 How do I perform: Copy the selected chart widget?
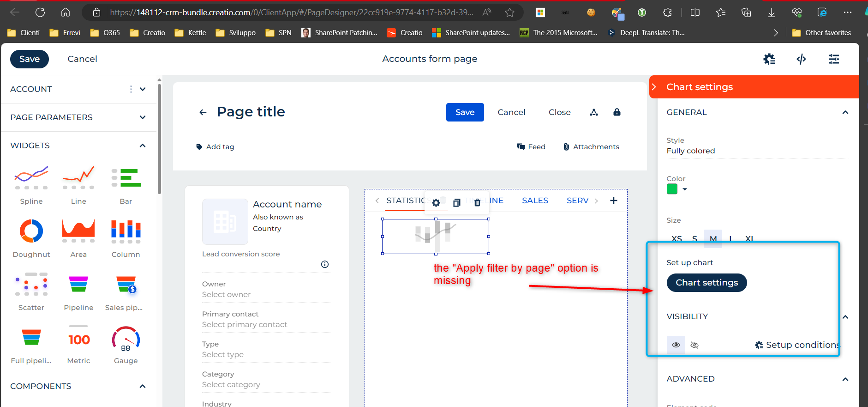click(457, 203)
